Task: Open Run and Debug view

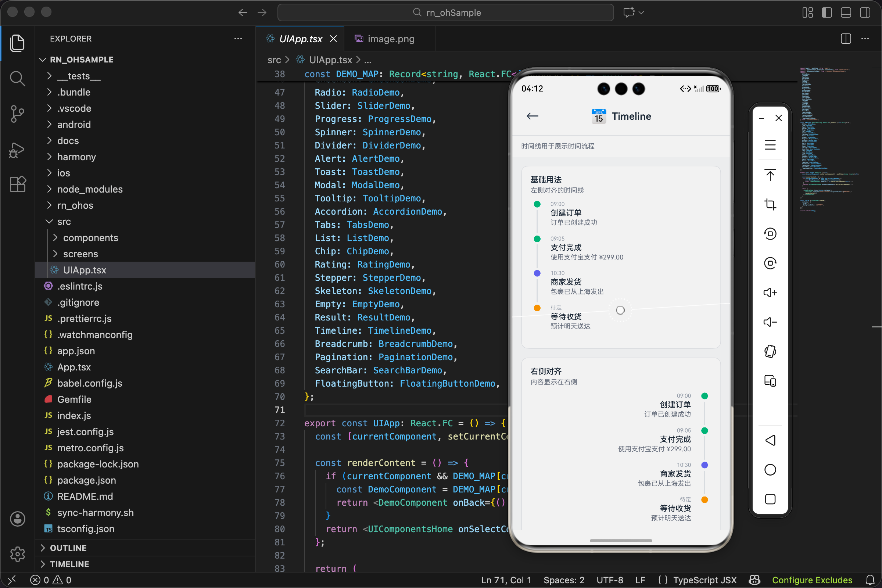Action: pyautogui.click(x=17, y=150)
